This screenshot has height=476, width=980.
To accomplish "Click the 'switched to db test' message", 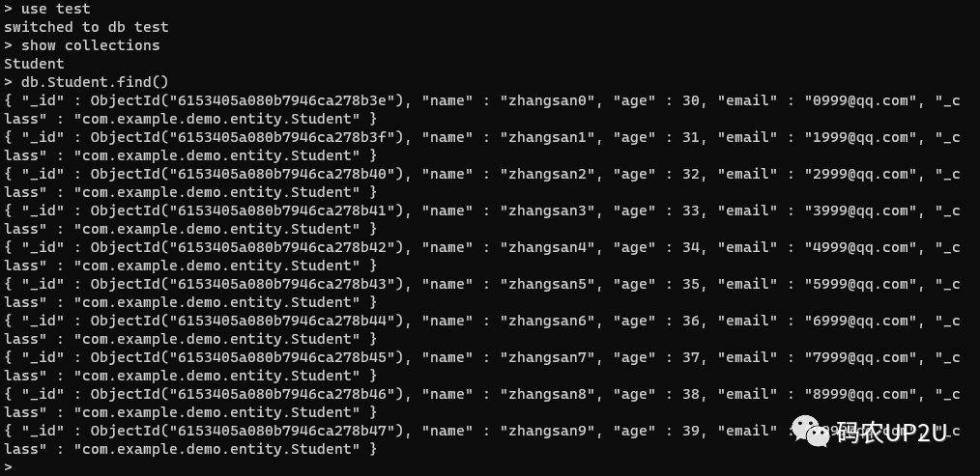I will point(86,27).
